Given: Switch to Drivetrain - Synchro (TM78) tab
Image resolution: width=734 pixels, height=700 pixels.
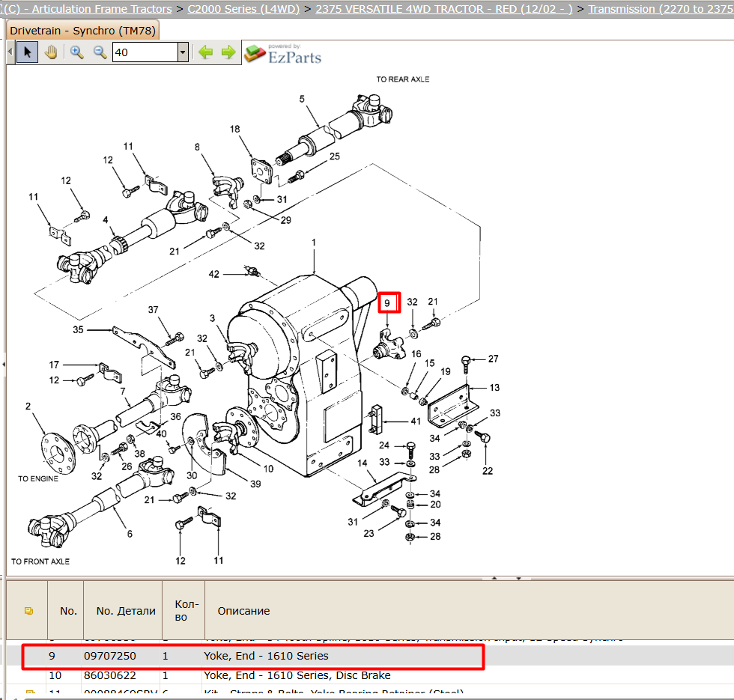Looking at the screenshot, I should click(x=82, y=31).
